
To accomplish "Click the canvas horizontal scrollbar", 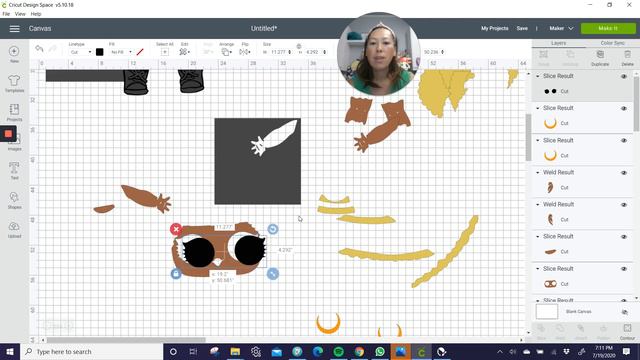I will (x=126, y=340).
